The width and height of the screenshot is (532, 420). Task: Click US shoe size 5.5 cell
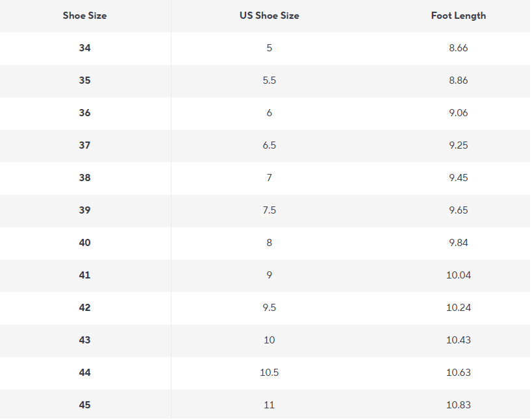270,80
